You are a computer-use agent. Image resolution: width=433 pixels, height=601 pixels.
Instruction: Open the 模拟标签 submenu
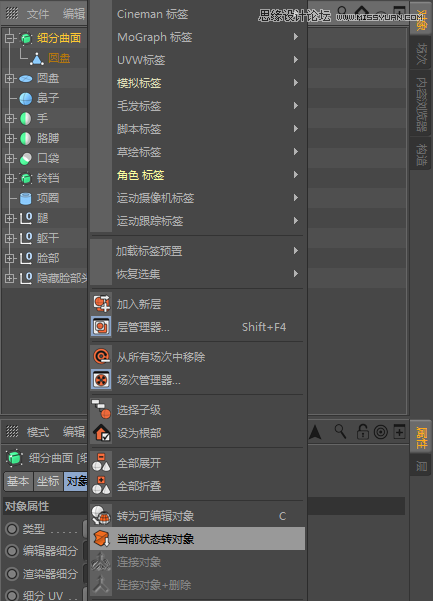(x=197, y=83)
